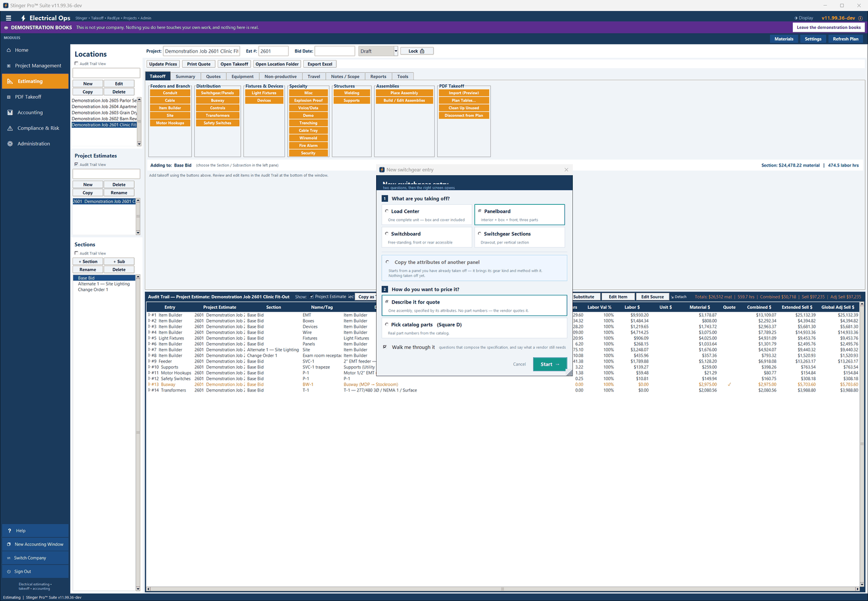Click the orange Busway takeoff button
The height and width of the screenshot is (601, 868).
(x=218, y=101)
